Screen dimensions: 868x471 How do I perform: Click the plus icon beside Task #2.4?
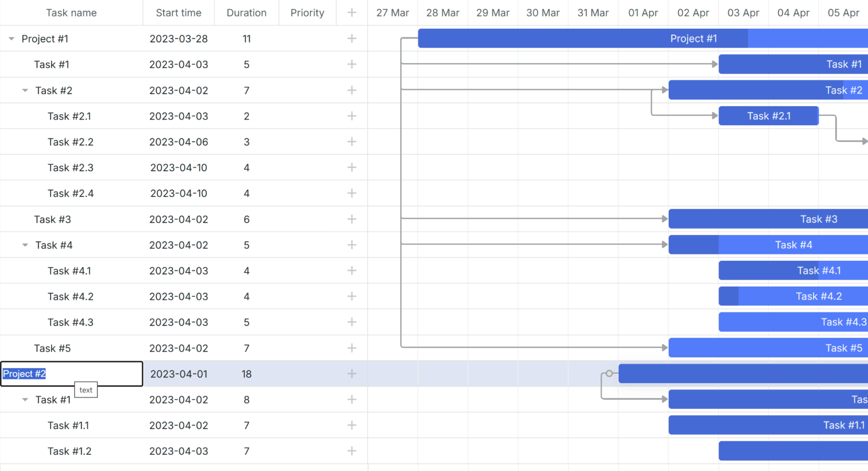(x=351, y=193)
